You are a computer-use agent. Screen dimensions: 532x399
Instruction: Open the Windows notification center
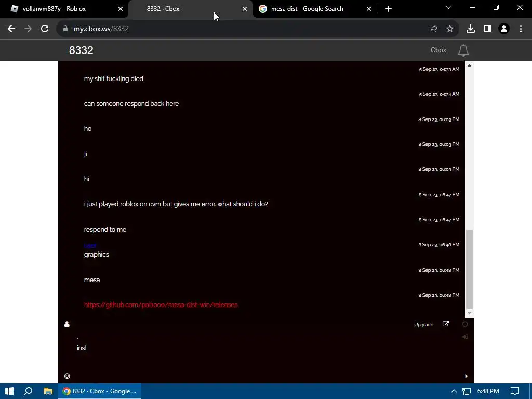coord(515,391)
